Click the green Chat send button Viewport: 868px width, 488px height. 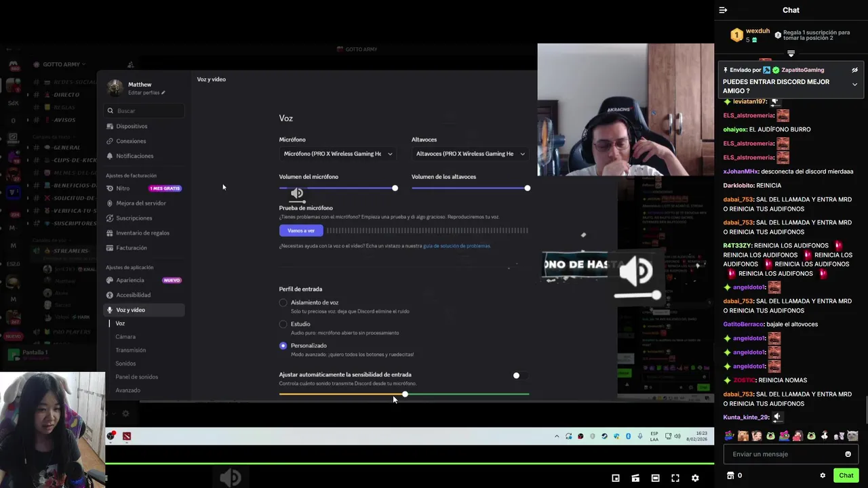pyautogui.click(x=846, y=475)
